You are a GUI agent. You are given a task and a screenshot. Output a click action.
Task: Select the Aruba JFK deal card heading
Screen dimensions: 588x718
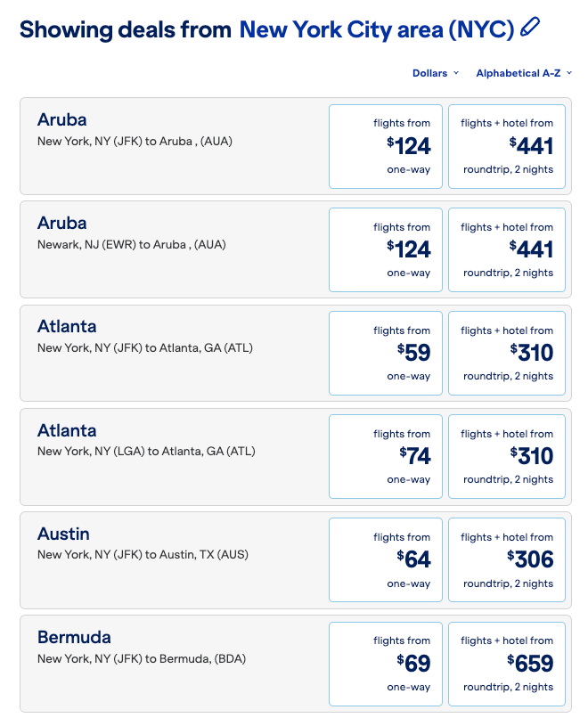57,119
